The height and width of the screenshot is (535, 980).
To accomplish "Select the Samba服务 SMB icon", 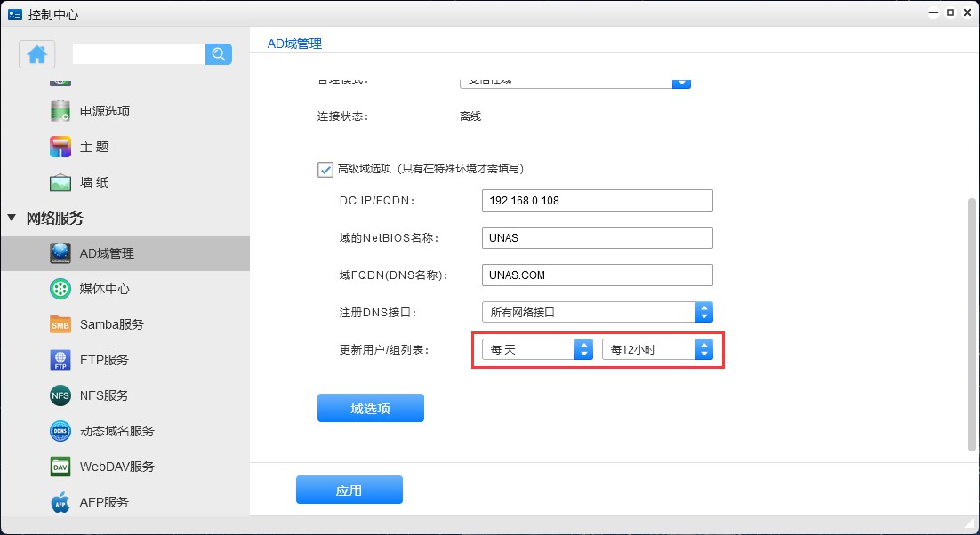I will coord(60,324).
